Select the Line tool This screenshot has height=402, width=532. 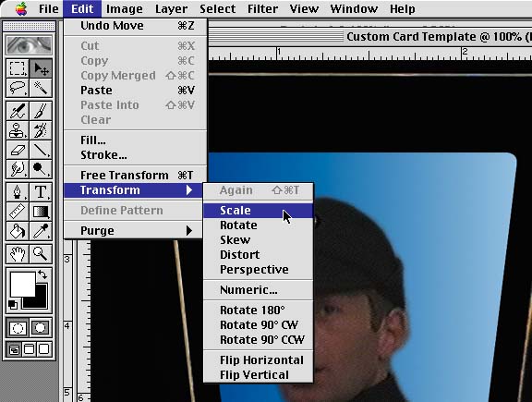pyautogui.click(x=41, y=150)
